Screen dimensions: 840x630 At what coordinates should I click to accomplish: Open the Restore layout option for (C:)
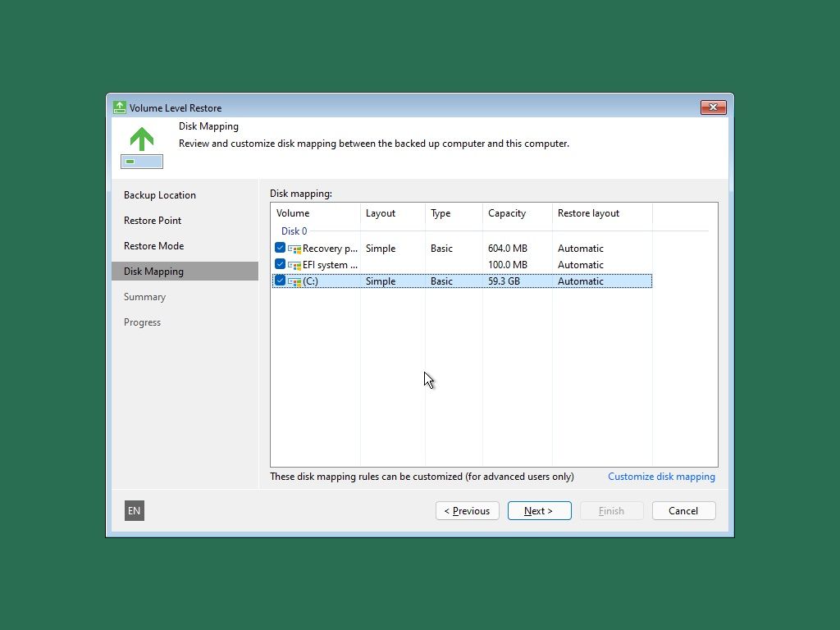[581, 281]
